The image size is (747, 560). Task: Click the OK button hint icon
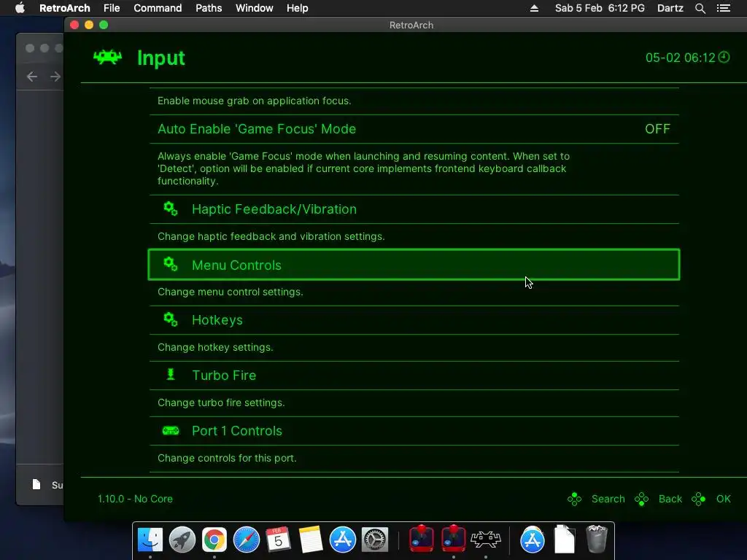click(698, 499)
